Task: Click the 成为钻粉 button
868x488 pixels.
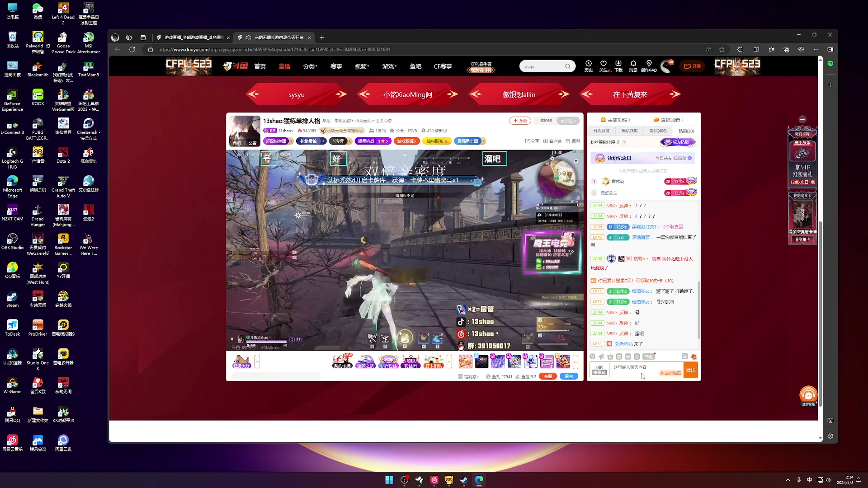Action: coord(678,142)
